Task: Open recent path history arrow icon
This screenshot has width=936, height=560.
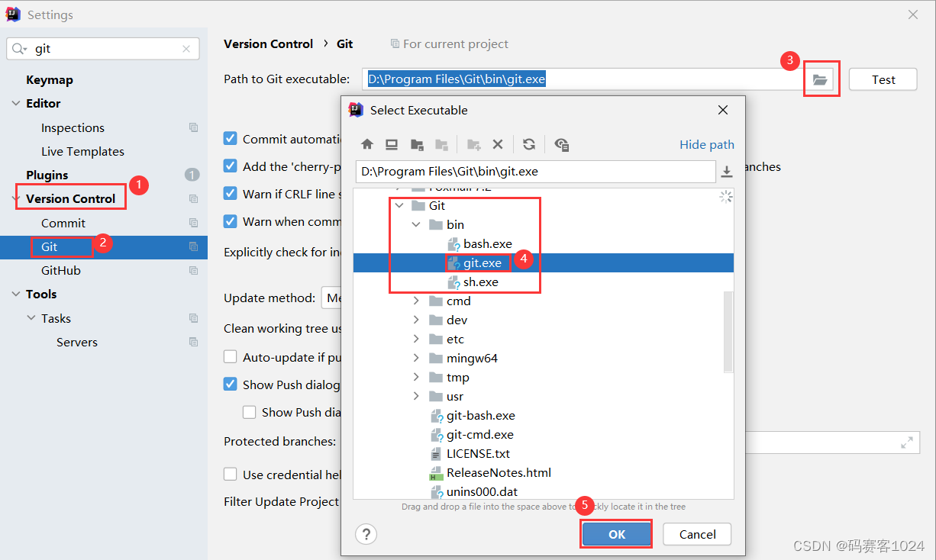Action: coord(727,172)
